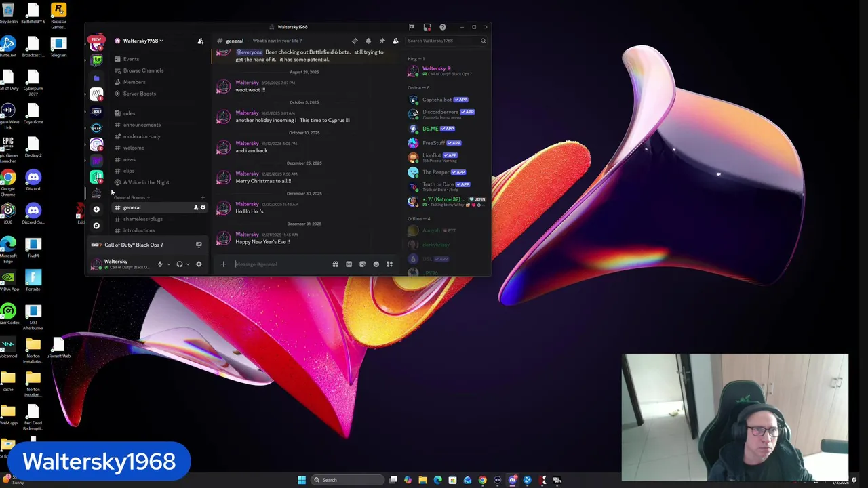
Task: Open edit channel settings gear on the general channel
Action: pos(203,207)
